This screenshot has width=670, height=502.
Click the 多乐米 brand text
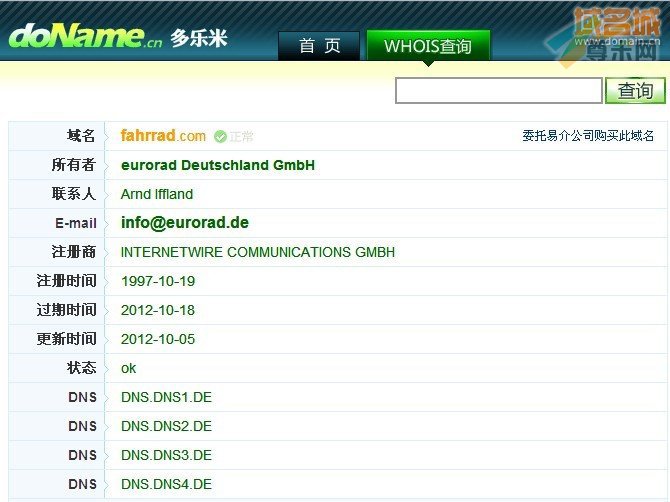(199, 38)
